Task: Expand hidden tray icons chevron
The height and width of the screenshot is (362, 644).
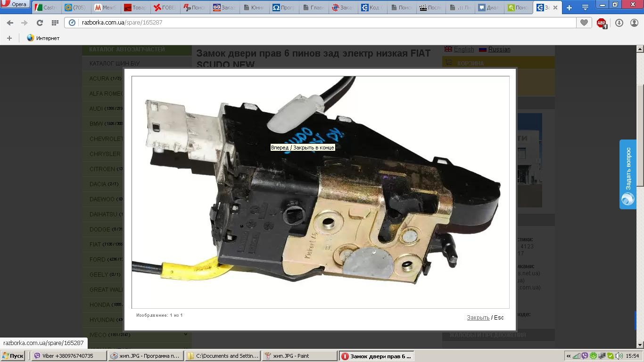Action: click(x=569, y=356)
